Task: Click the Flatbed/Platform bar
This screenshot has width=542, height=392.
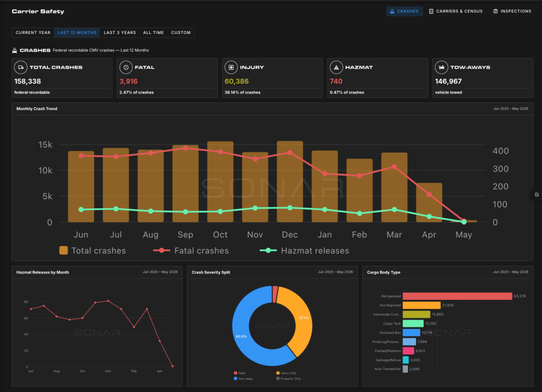Action: 408,351
